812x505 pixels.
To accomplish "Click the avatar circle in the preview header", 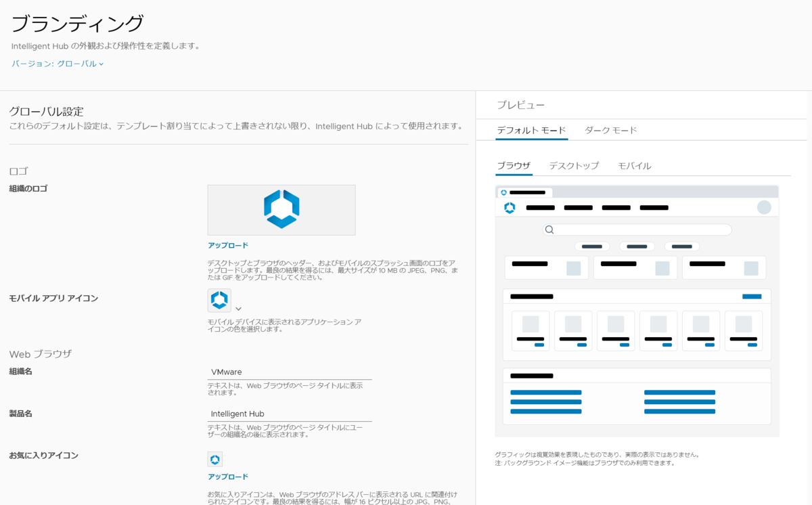I will 763,208.
